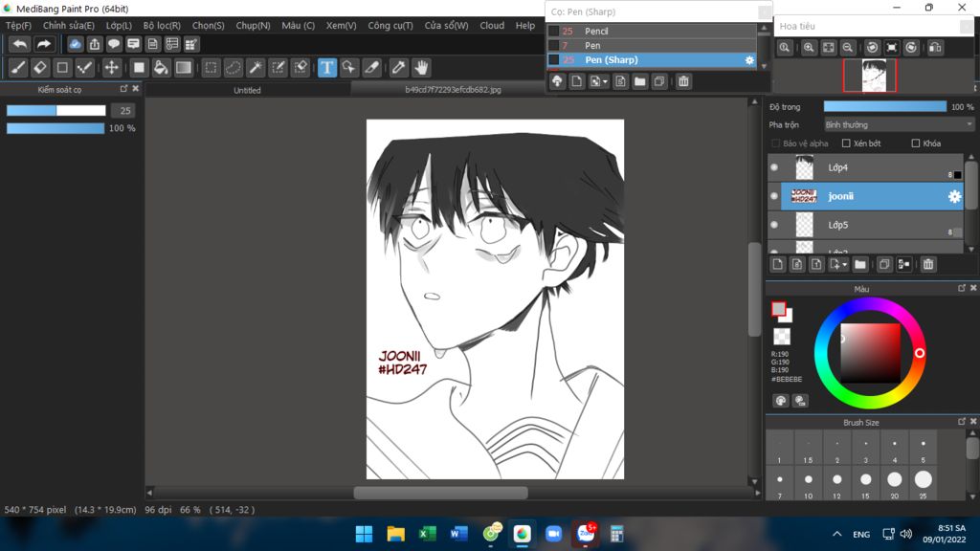Image resolution: width=980 pixels, height=551 pixels.
Task: Open the Tệp(F) menu
Action: [x=18, y=26]
